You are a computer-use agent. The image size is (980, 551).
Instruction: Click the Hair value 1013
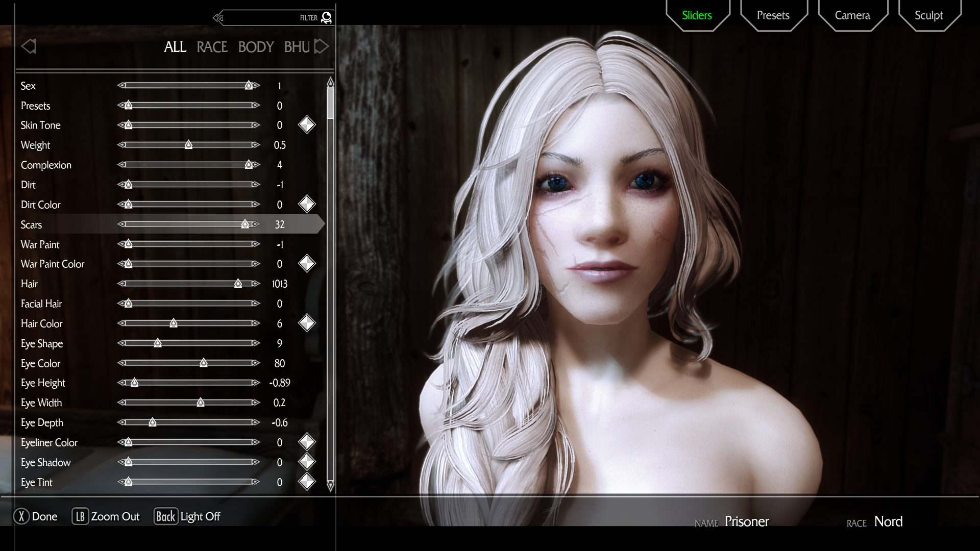click(x=280, y=284)
